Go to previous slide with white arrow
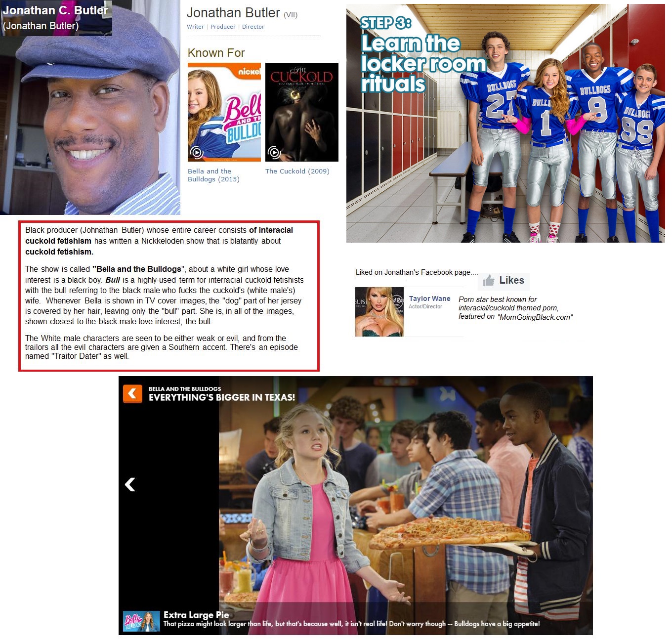The image size is (672, 640). pos(130,484)
